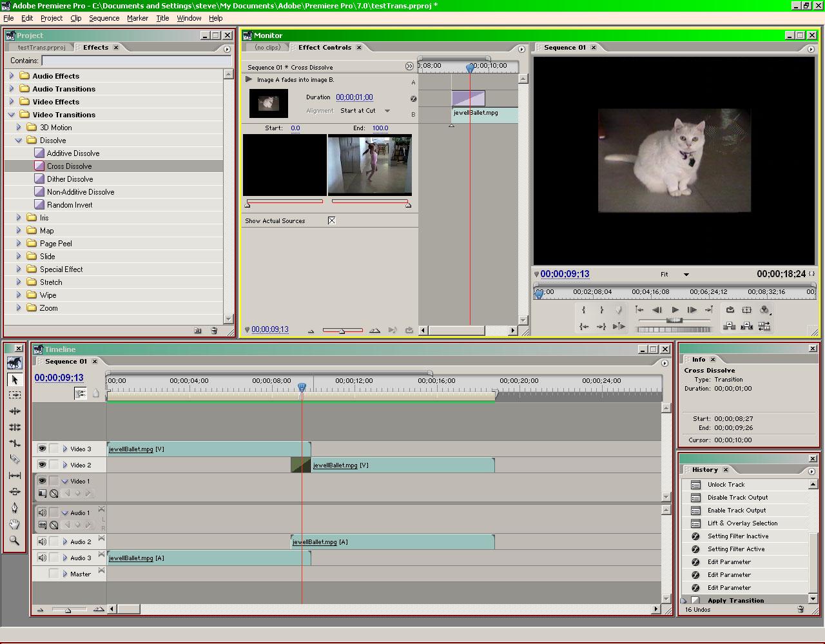Image resolution: width=825 pixels, height=644 pixels.
Task: Select the Slip tool
Action: [x=14, y=475]
